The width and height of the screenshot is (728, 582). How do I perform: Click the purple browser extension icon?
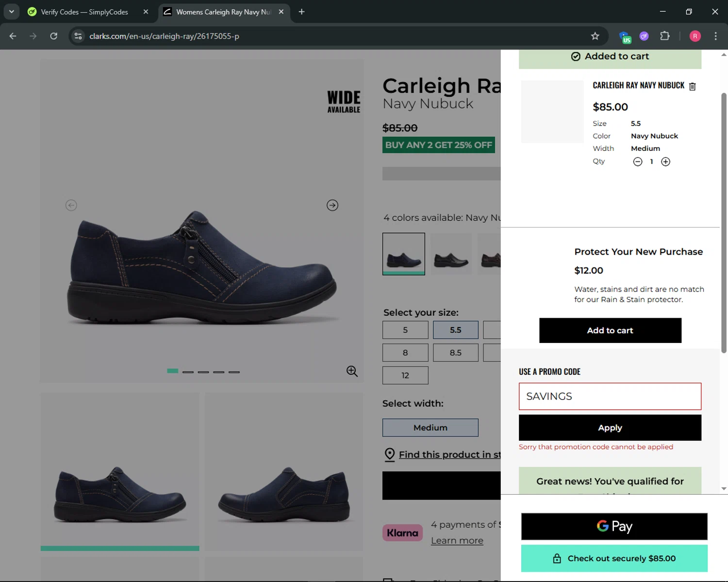point(644,36)
